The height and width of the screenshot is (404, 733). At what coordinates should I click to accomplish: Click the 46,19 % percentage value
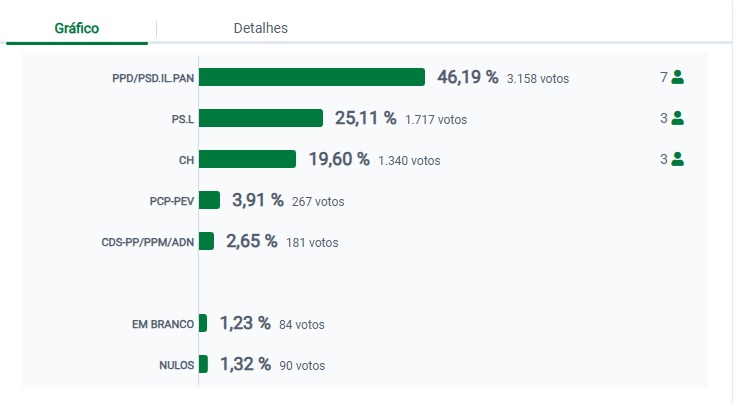point(467,77)
